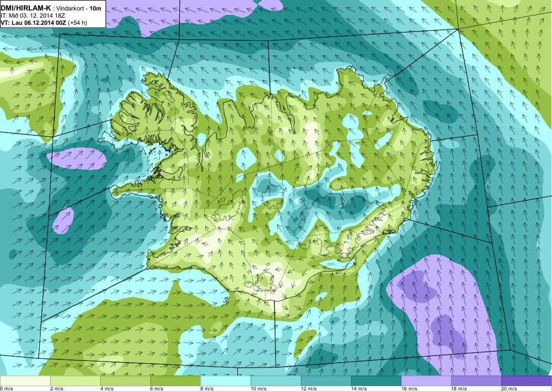
Task: Click the 18–20 m/s medium purple legend swatch
Action: [476, 381]
